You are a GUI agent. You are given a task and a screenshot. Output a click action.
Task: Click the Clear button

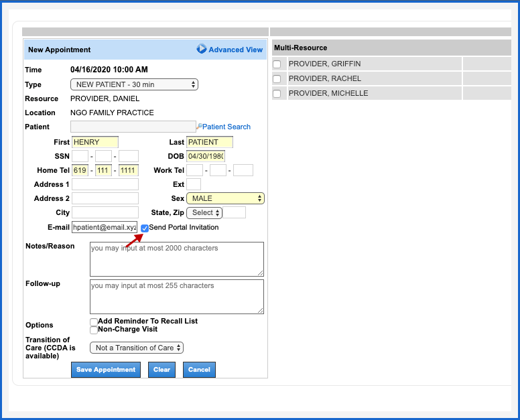tap(161, 369)
